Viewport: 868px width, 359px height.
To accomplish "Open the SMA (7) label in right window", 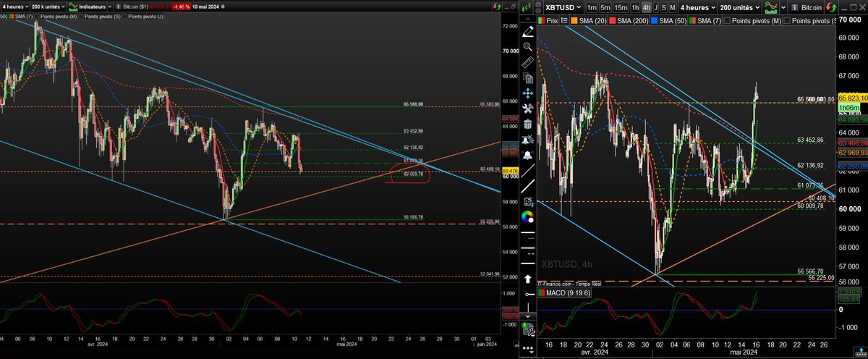I will pyautogui.click(x=709, y=21).
